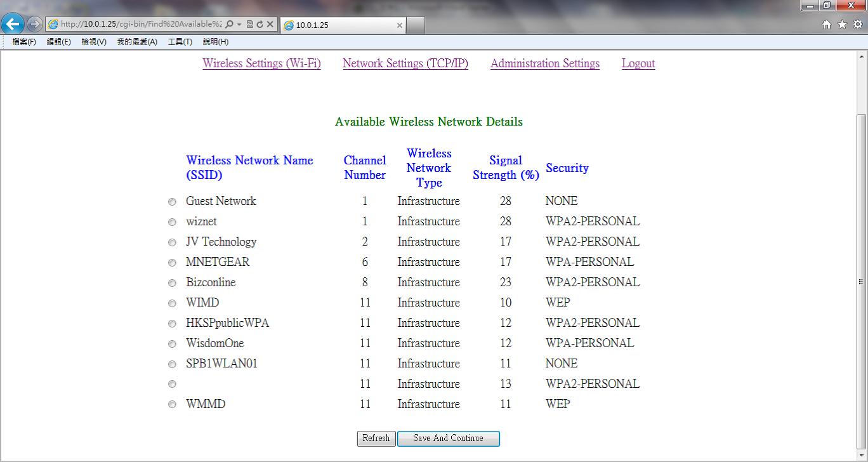
Task: Click the Channel Number column header
Action: [365, 168]
